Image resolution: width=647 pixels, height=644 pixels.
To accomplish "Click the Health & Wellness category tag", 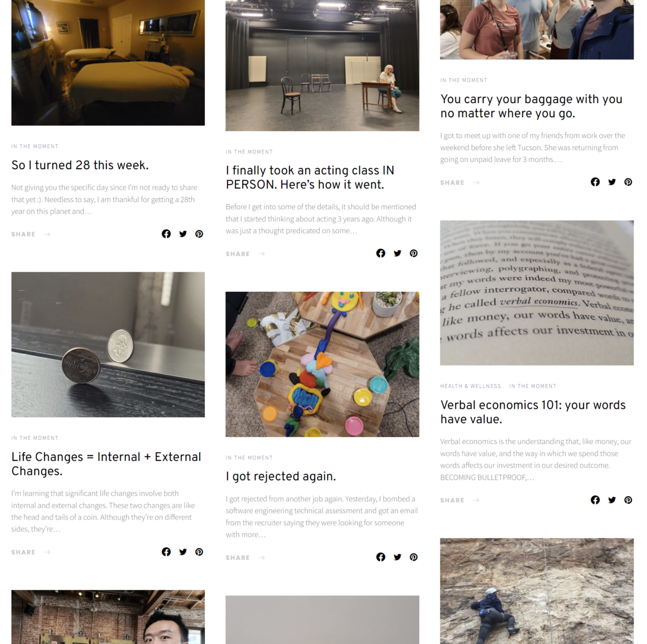I will pos(470,386).
